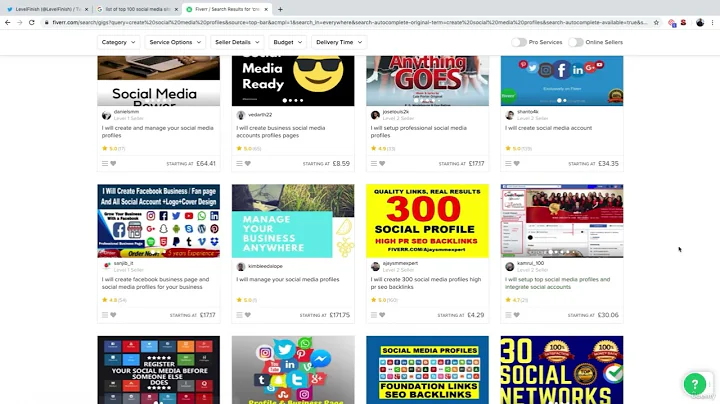This screenshot has width=720, height=404.
Task: Go back using browser back arrow
Action: 8,22
